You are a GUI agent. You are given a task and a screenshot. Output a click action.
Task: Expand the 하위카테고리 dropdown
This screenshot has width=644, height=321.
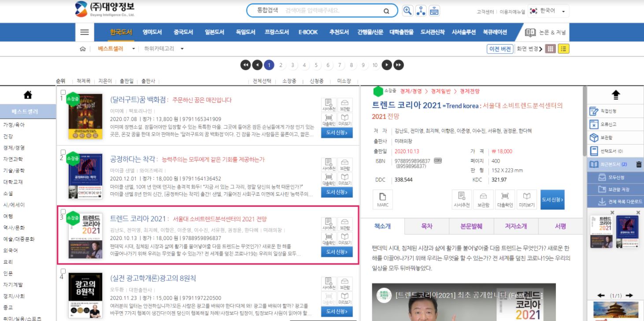pyautogui.click(x=182, y=49)
